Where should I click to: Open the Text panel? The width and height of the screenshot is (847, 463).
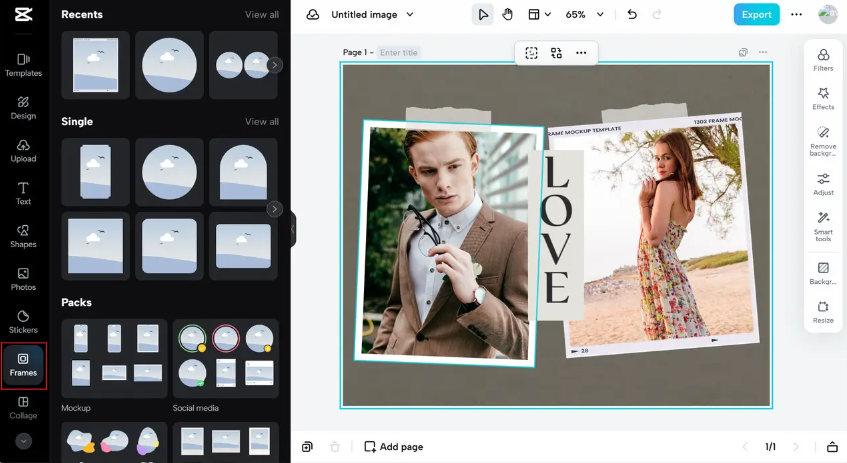point(23,193)
